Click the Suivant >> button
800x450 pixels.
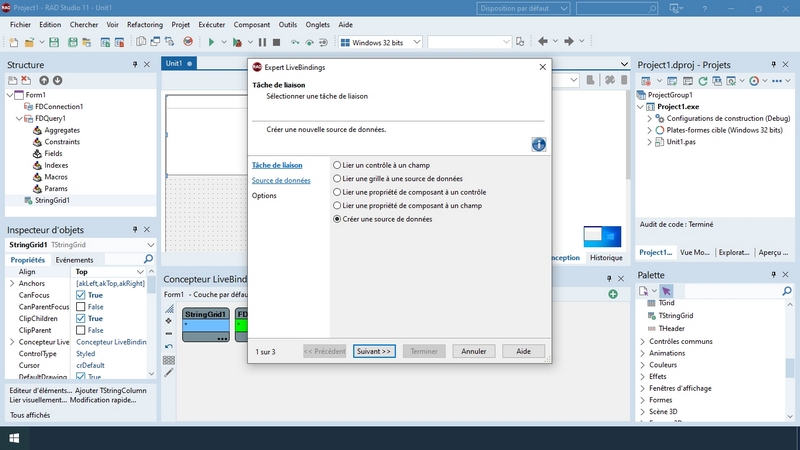click(375, 351)
